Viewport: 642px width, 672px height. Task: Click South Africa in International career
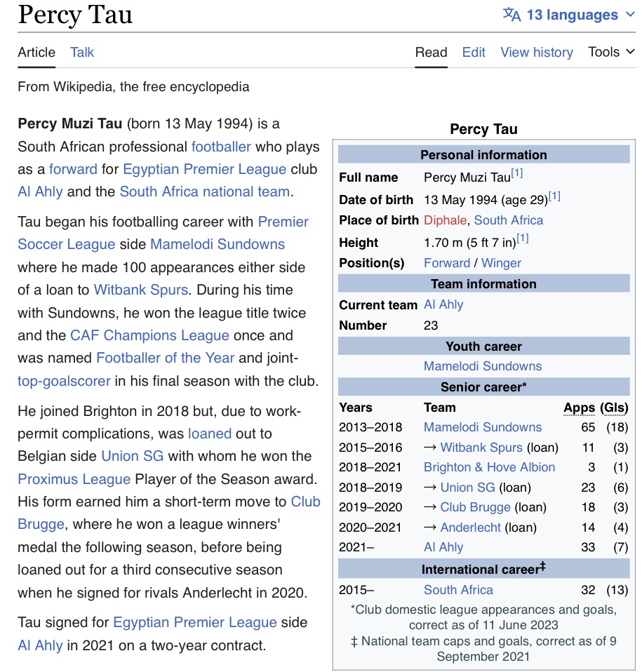[x=458, y=590]
